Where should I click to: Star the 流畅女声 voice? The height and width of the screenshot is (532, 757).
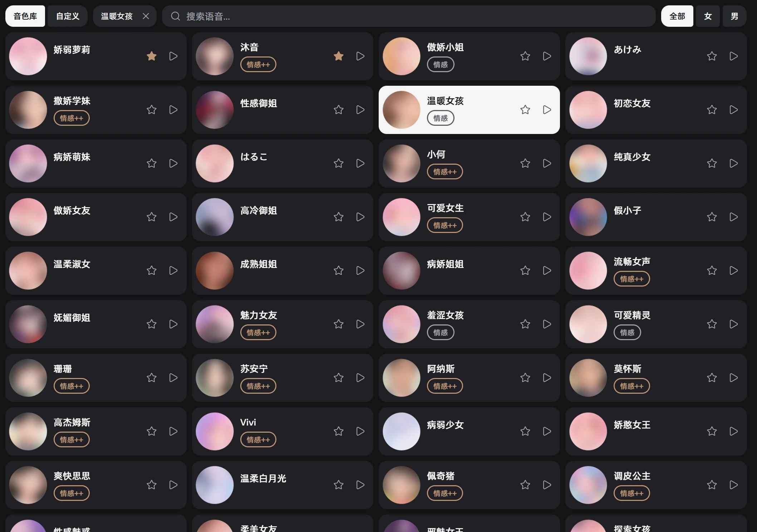[x=712, y=270]
